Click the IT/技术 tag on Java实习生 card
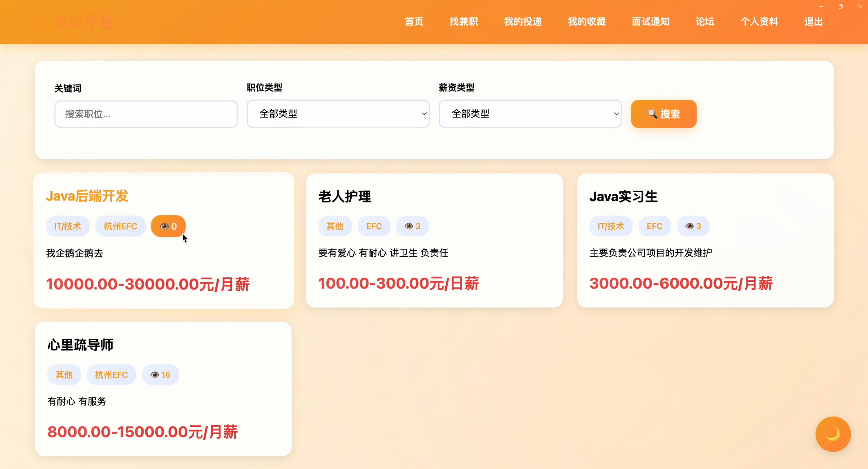The height and width of the screenshot is (469, 868). pos(611,226)
